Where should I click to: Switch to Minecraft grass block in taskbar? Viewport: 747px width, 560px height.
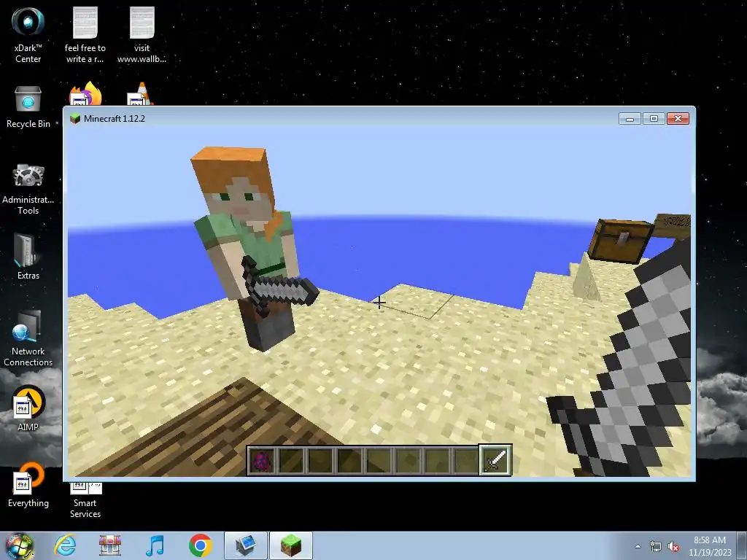[291, 545]
